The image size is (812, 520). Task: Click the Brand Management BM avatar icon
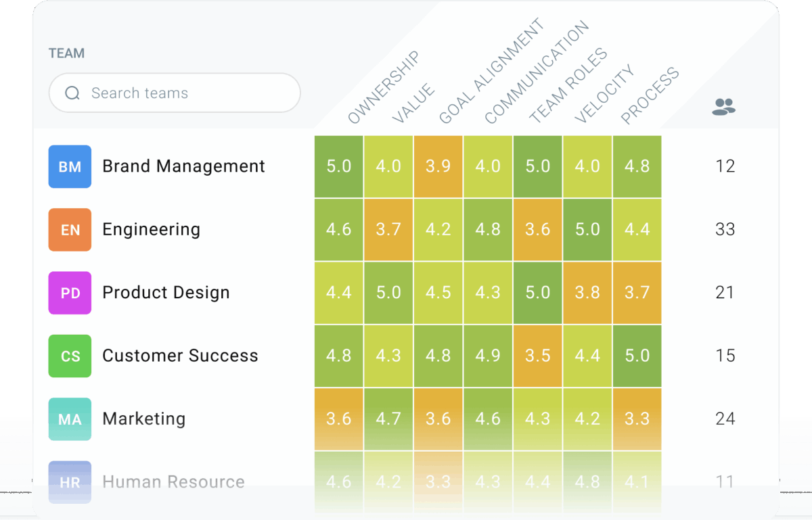pos(70,166)
